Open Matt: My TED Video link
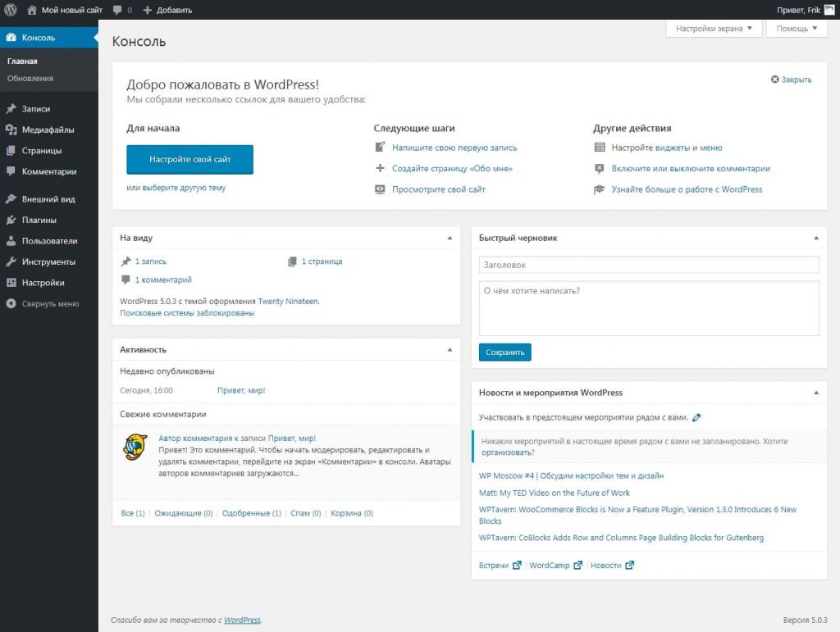840x632 pixels. click(x=554, y=493)
